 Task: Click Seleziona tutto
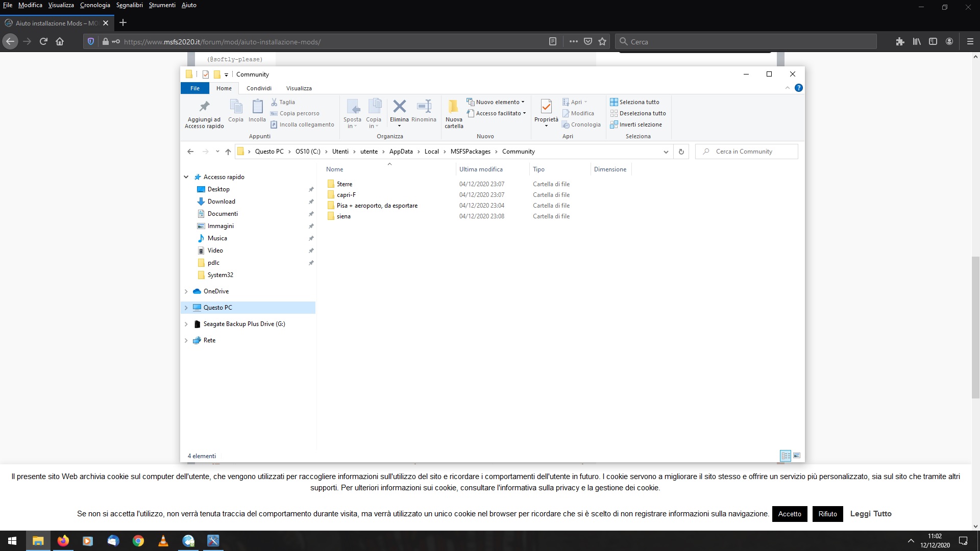coord(634,102)
